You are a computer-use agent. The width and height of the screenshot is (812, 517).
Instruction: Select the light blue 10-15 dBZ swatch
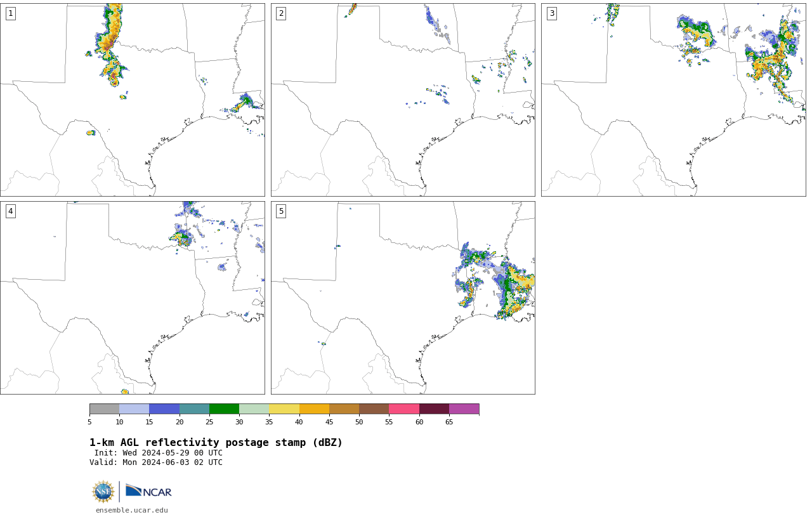coord(134,409)
